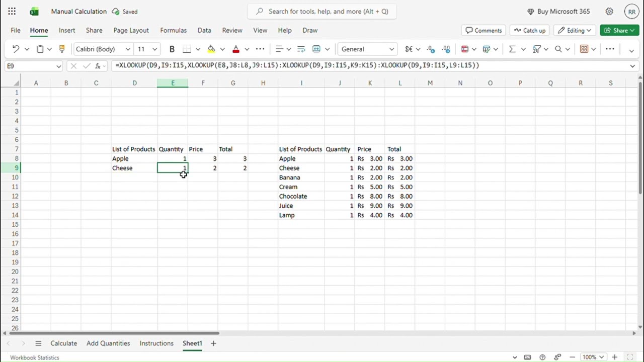Screen dimensions: 644x362
Task: Open the Add Quantities sheet tab
Action: coord(108,343)
